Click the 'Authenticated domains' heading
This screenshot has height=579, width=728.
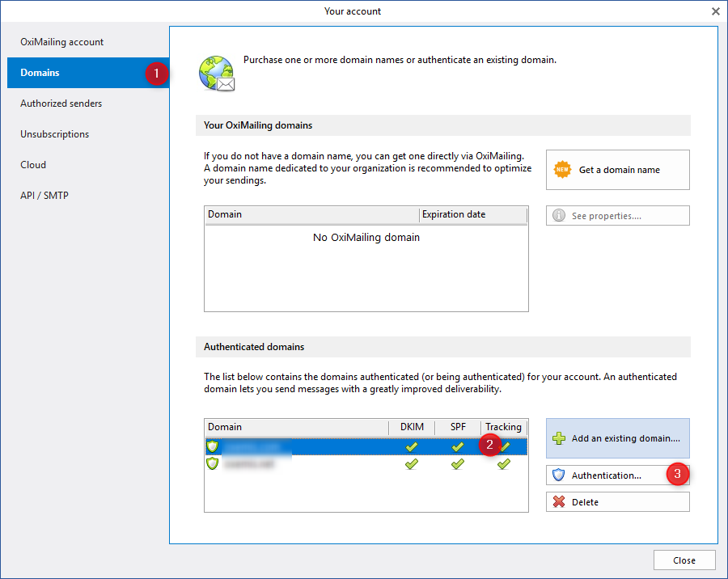pyautogui.click(x=254, y=347)
